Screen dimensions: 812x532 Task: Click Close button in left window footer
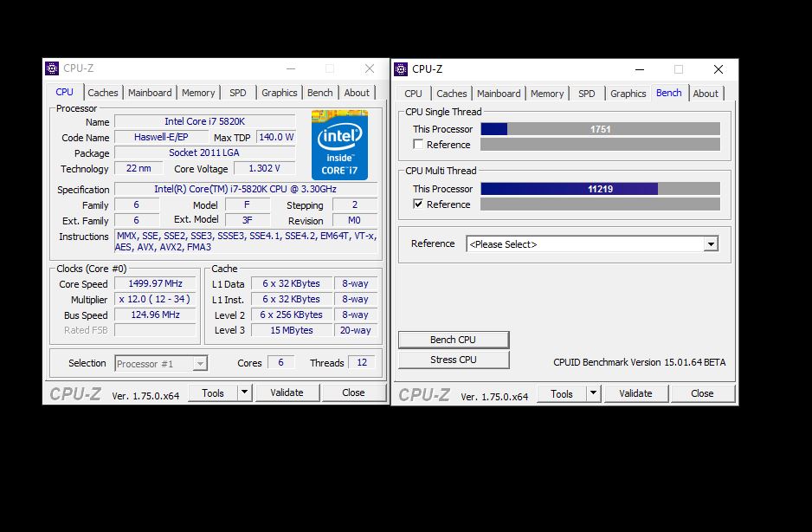point(354,393)
